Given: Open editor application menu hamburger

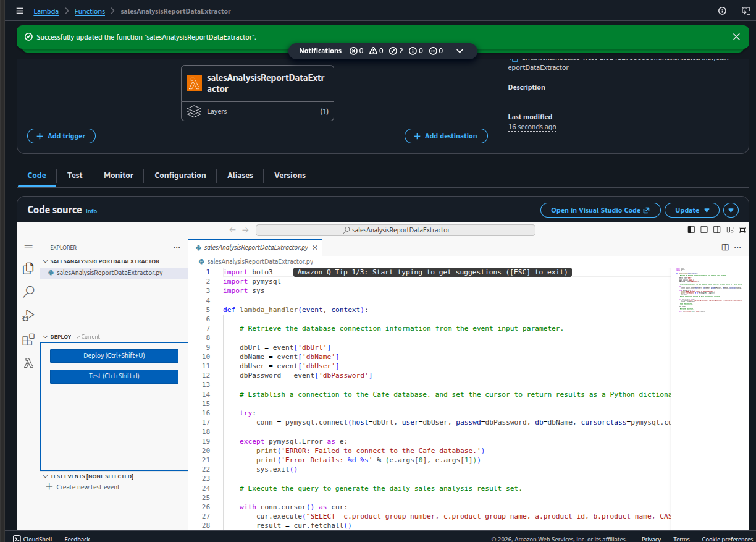Looking at the screenshot, I should (x=28, y=248).
